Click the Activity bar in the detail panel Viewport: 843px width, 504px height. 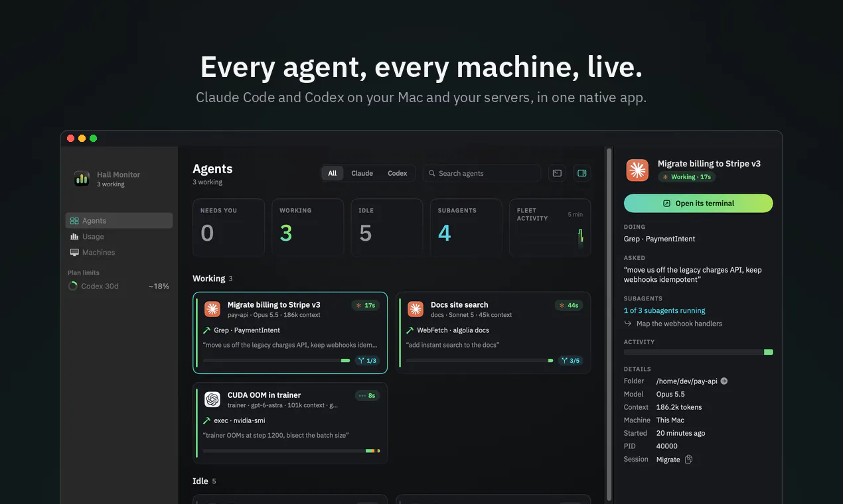(698, 352)
